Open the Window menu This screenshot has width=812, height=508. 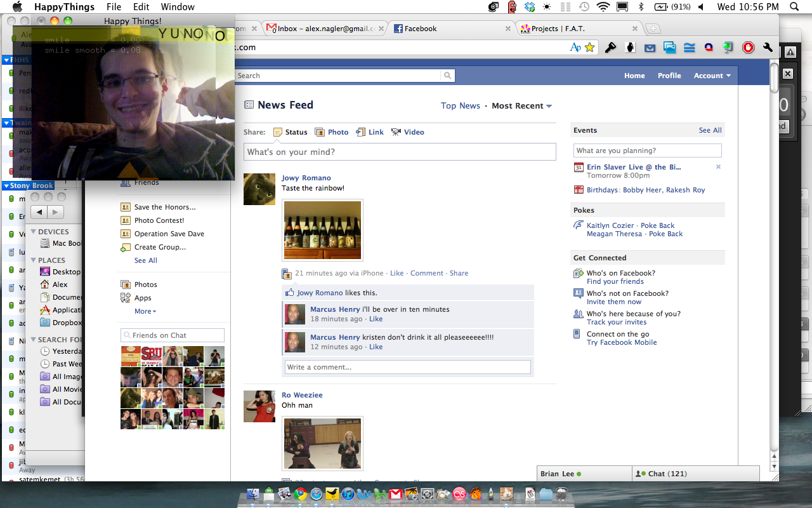click(x=178, y=7)
